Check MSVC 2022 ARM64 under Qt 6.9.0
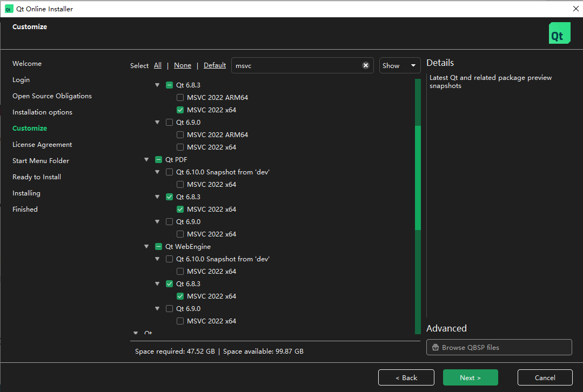Image resolution: width=583 pixels, height=392 pixels. (180, 135)
